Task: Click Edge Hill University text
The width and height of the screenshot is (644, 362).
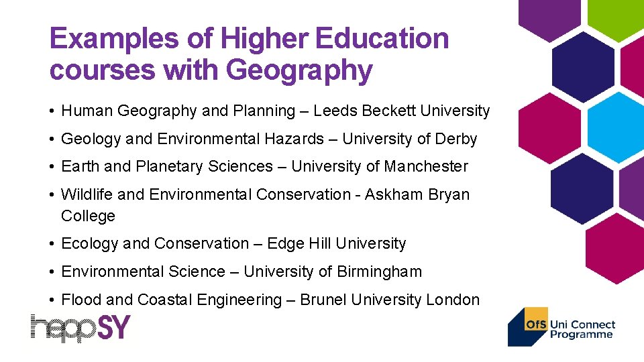Action: pos(337,243)
